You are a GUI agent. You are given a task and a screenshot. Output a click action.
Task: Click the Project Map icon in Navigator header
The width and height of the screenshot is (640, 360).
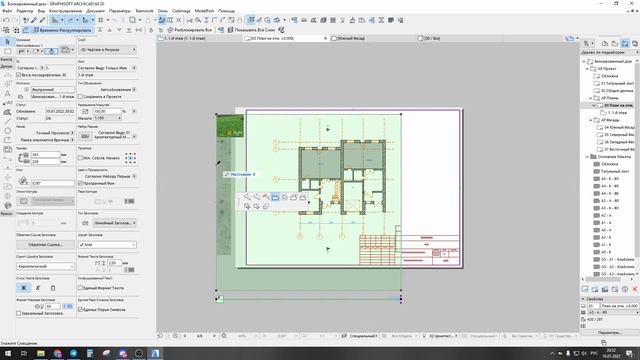click(605, 43)
